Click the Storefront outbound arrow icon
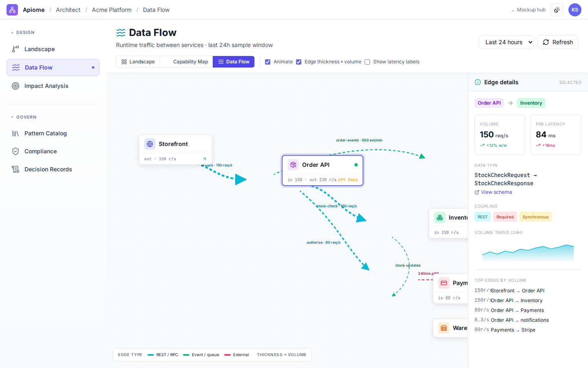Screen dimensions: 588x368 (x=205, y=159)
